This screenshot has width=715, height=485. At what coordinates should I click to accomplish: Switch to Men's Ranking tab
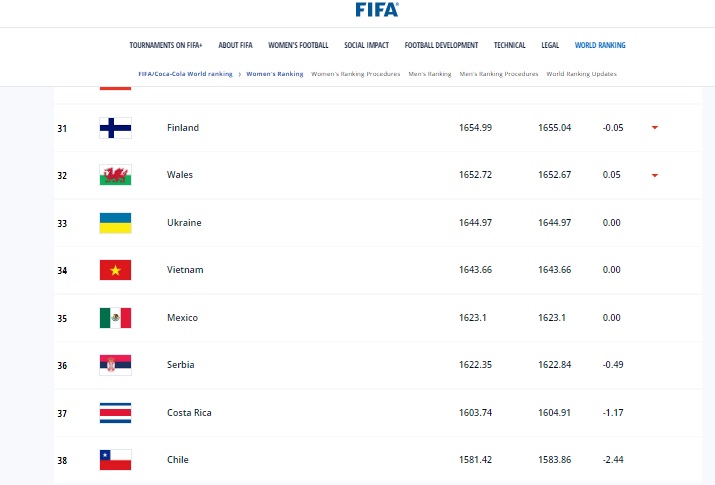[430, 74]
